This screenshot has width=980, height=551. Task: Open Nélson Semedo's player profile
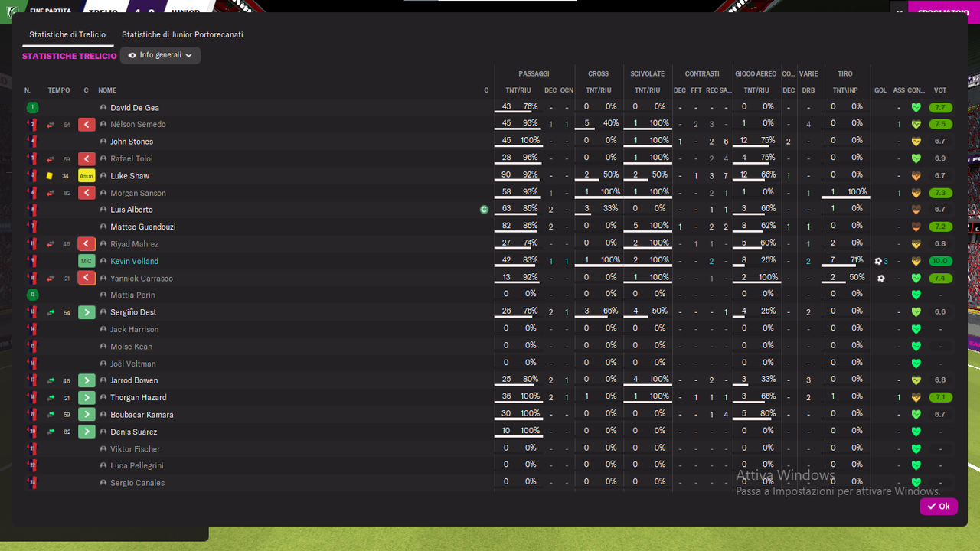pos(138,125)
